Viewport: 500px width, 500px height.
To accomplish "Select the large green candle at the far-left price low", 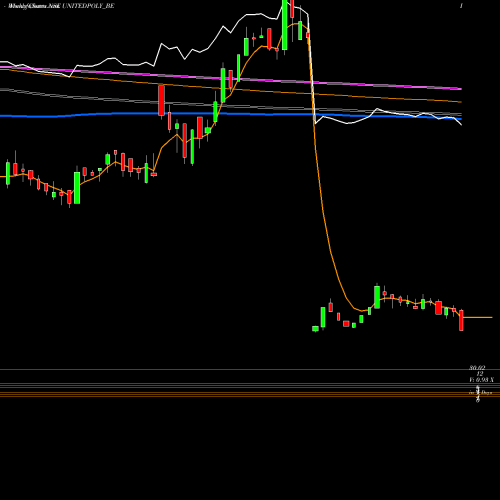I will pos(77,188).
